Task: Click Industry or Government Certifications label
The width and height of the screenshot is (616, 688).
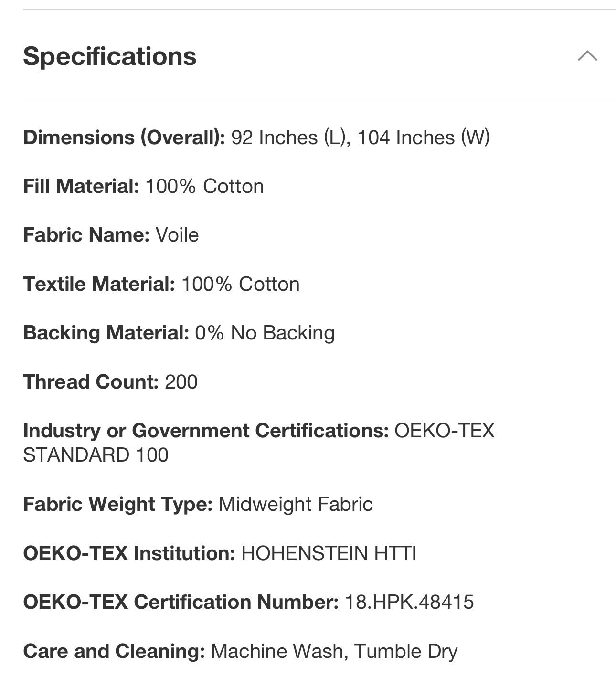Action: point(206,431)
